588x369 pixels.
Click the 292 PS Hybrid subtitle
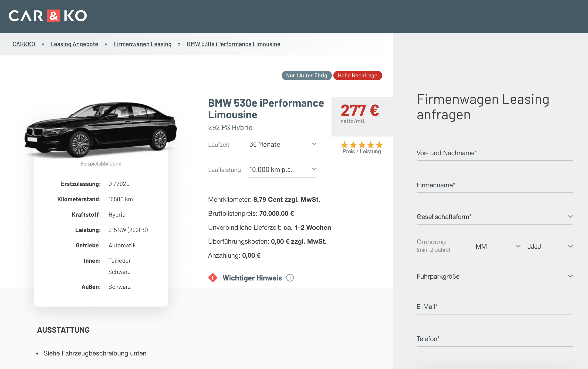tap(230, 127)
